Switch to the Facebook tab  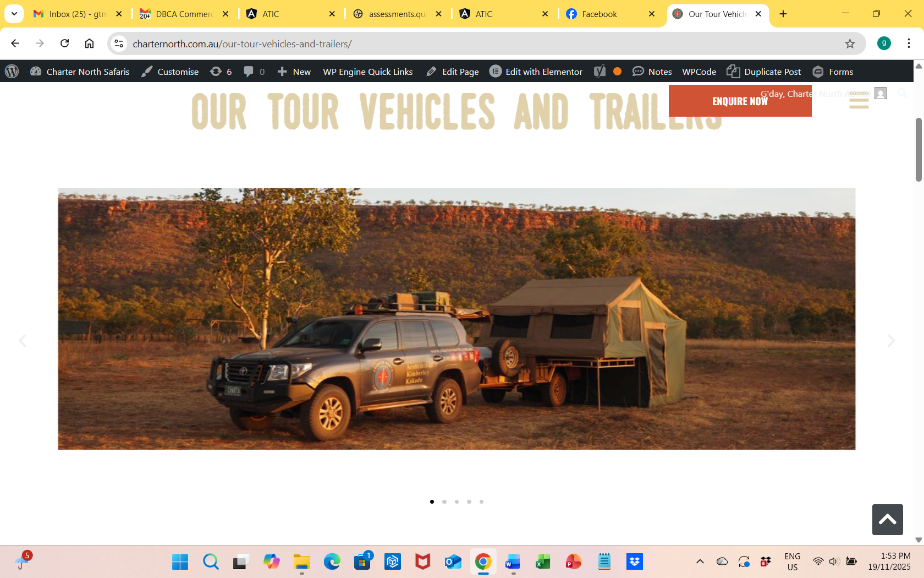pyautogui.click(x=599, y=14)
